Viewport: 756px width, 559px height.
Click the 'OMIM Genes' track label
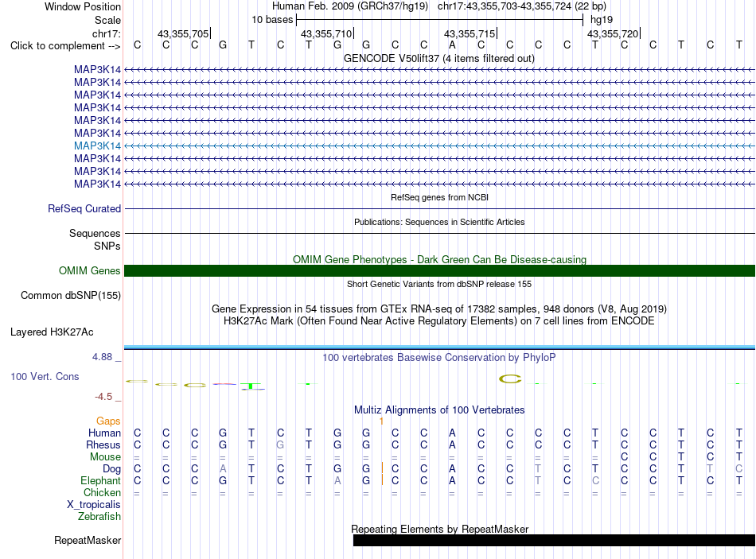click(89, 271)
